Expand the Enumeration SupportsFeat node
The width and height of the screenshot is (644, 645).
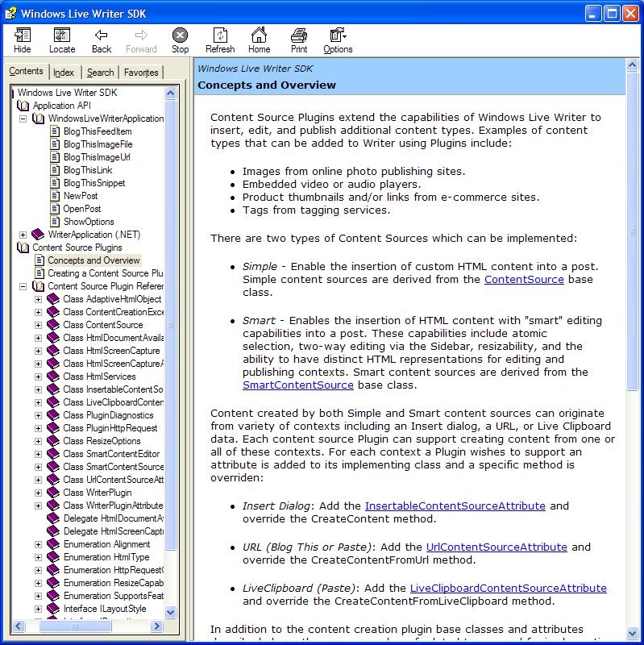point(38,596)
